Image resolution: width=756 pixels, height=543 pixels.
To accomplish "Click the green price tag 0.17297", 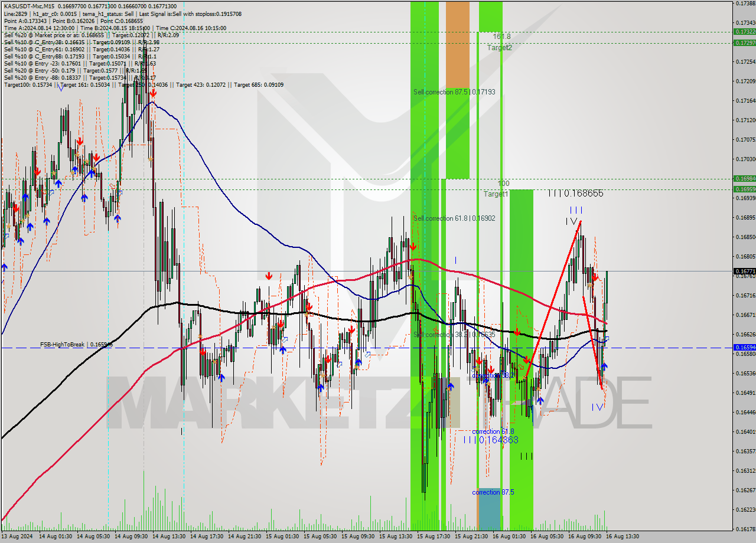I will click(x=744, y=42).
